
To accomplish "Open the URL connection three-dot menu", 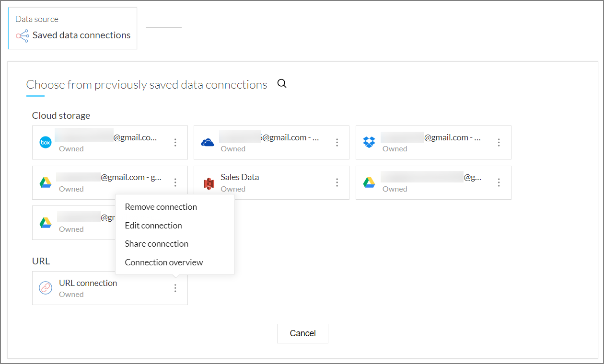I will (175, 288).
